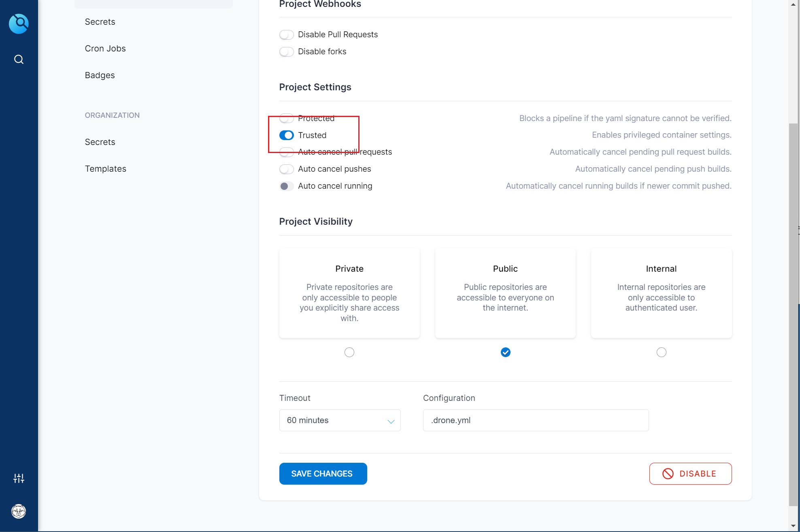Click the settings/sliders icon in sidebar
The height and width of the screenshot is (532, 800).
[x=18, y=479]
